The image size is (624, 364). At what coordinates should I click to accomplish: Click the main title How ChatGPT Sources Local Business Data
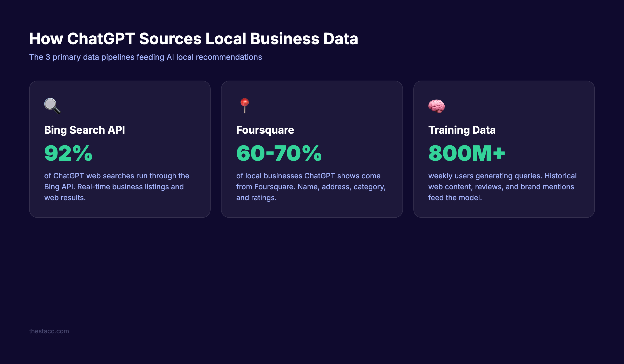point(194,39)
